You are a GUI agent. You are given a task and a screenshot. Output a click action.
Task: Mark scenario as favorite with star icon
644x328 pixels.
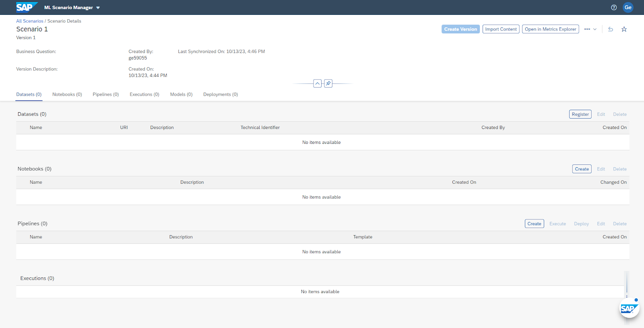pyautogui.click(x=624, y=29)
